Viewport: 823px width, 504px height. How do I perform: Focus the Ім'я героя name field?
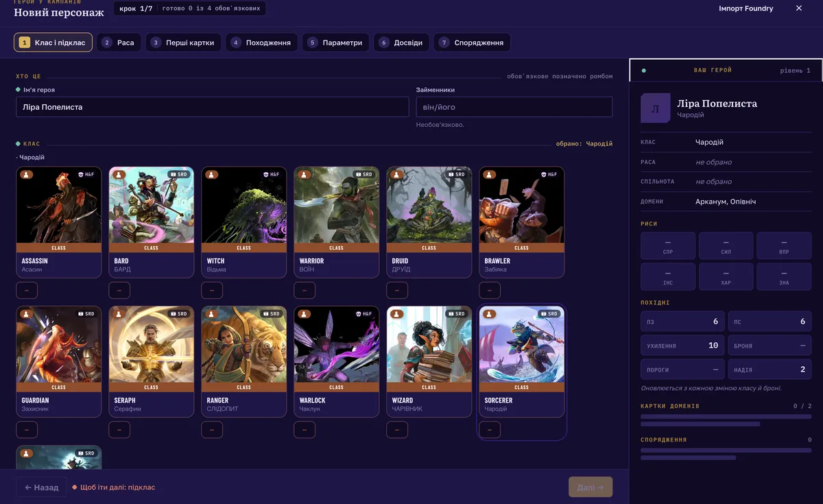coord(213,107)
